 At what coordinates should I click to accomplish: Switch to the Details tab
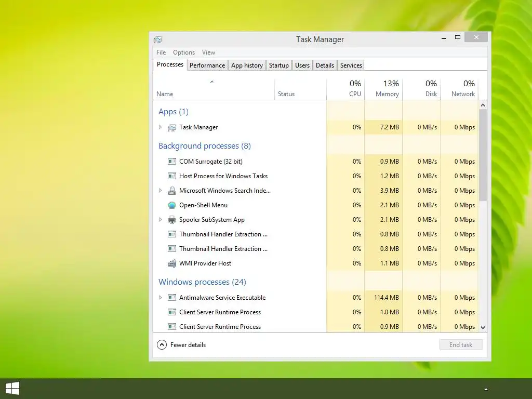click(x=325, y=65)
